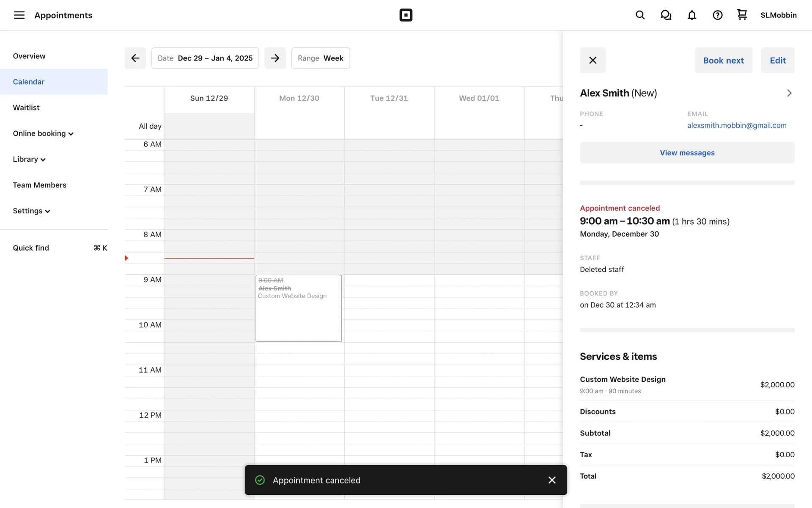Open the shopping cart icon
This screenshot has height=508, width=812.
(742, 15)
